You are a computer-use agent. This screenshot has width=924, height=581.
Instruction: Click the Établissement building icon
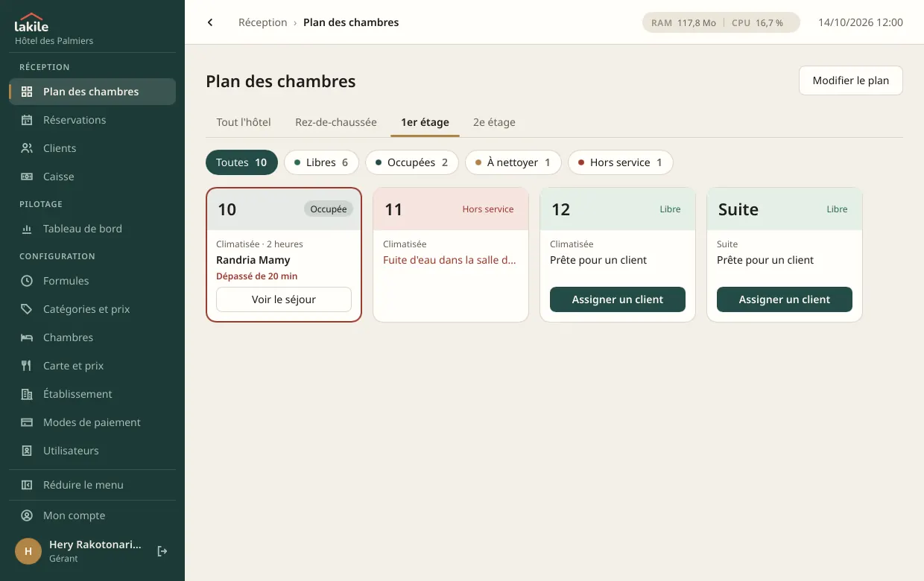(27, 394)
